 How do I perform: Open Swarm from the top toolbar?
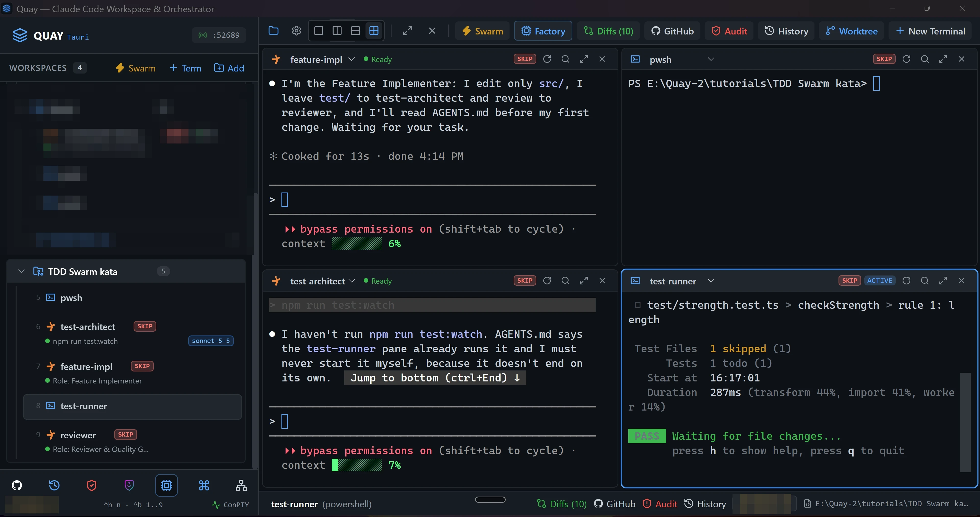(482, 31)
